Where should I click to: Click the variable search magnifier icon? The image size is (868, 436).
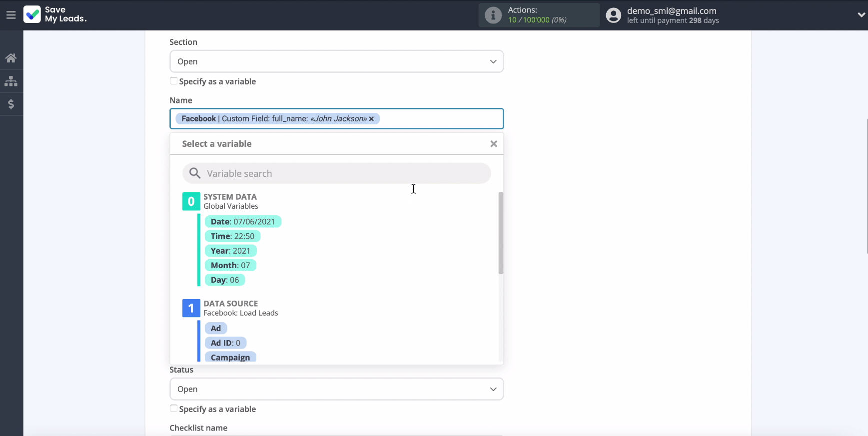[195, 173]
